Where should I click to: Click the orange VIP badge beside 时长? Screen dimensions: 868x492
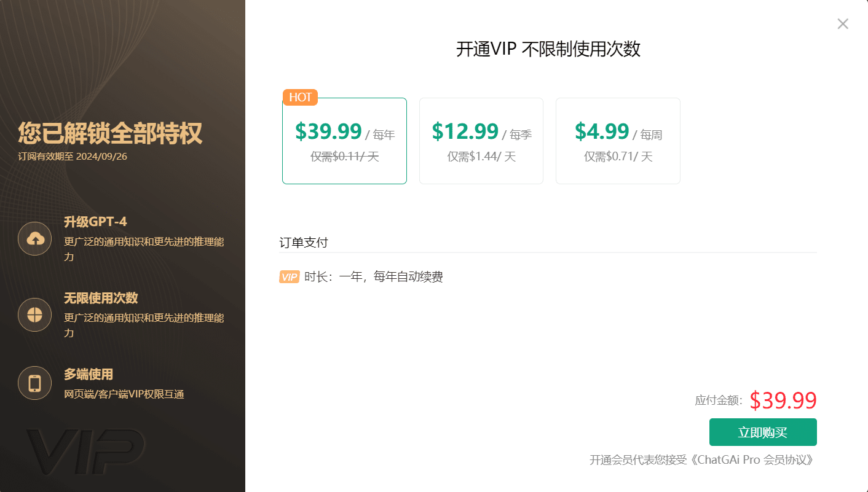pyautogui.click(x=289, y=277)
